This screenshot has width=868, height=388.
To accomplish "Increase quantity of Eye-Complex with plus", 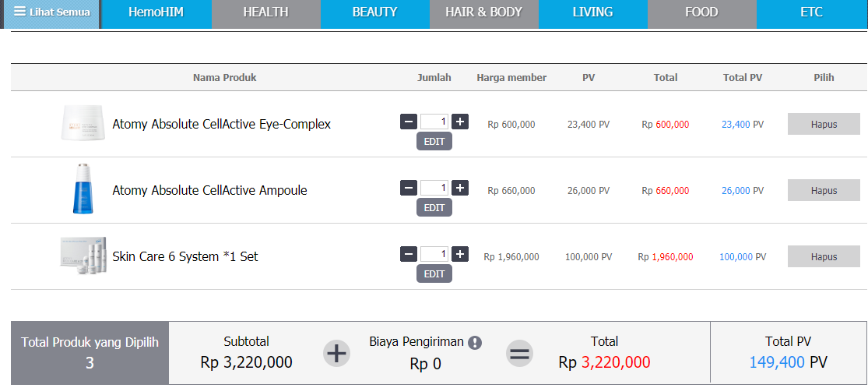I will [460, 122].
